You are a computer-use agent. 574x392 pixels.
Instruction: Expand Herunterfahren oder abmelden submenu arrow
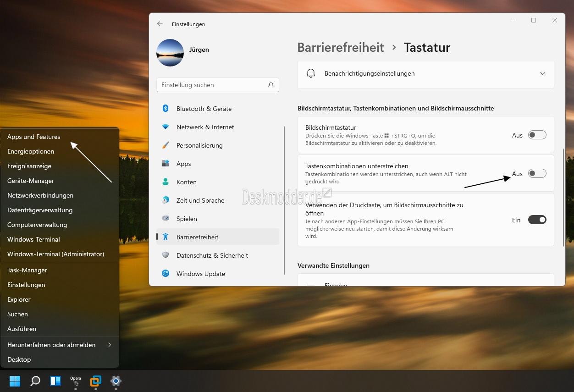[x=110, y=345]
